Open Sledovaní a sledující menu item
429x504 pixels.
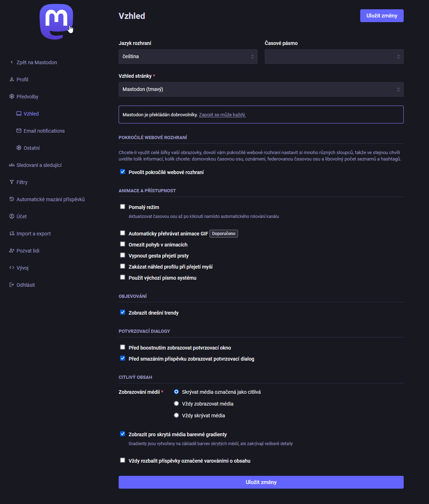[39, 165]
